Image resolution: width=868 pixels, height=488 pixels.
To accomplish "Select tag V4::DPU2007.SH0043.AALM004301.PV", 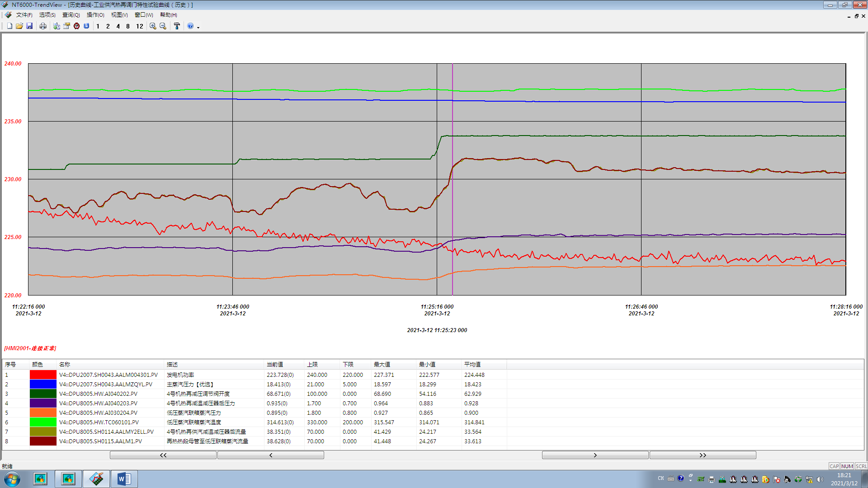I will point(108,375).
